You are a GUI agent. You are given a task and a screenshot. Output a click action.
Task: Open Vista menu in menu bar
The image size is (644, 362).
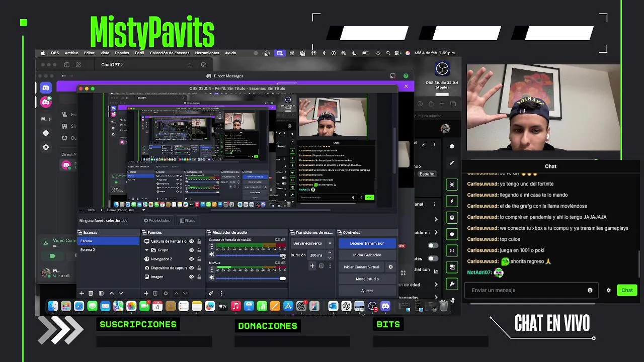[x=105, y=53]
